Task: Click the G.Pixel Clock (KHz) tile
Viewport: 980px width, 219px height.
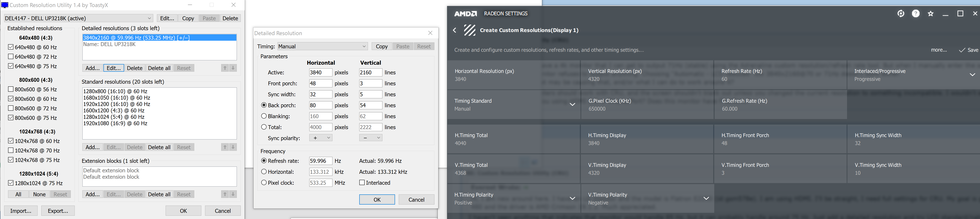Action: point(647,105)
